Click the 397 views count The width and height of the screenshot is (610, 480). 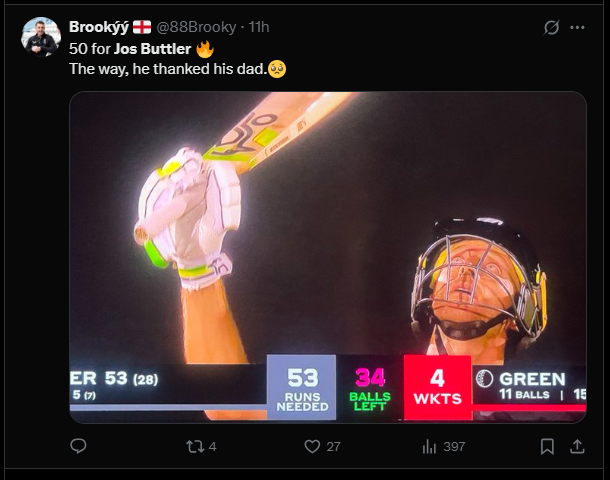pyautogui.click(x=454, y=447)
